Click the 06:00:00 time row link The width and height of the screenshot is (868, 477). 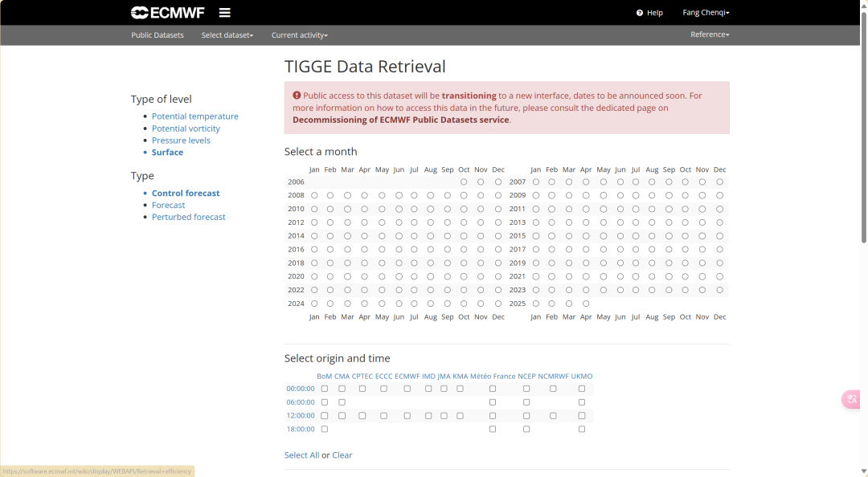pos(301,402)
